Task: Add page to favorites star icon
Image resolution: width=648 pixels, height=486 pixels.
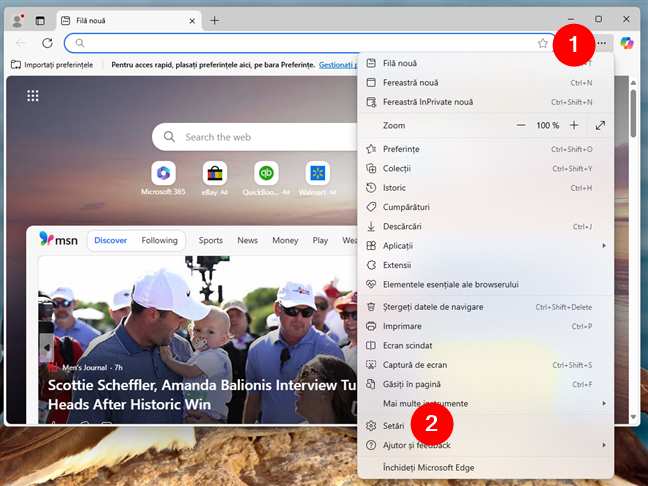Action: (543, 43)
